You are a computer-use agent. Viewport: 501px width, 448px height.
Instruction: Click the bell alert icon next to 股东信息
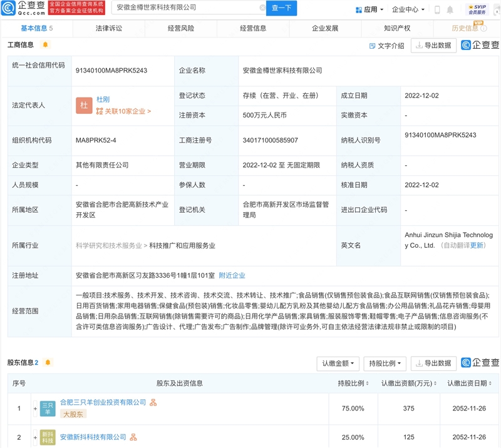tap(48, 362)
